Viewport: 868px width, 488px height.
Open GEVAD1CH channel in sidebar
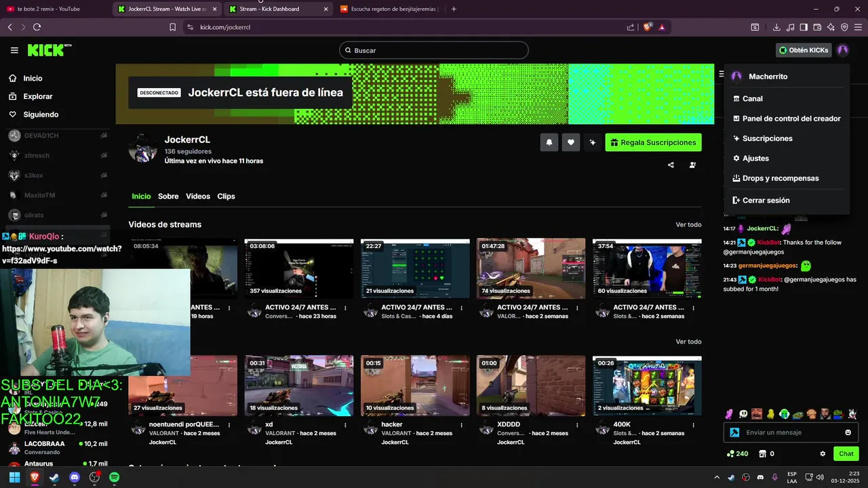pos(58,136)
